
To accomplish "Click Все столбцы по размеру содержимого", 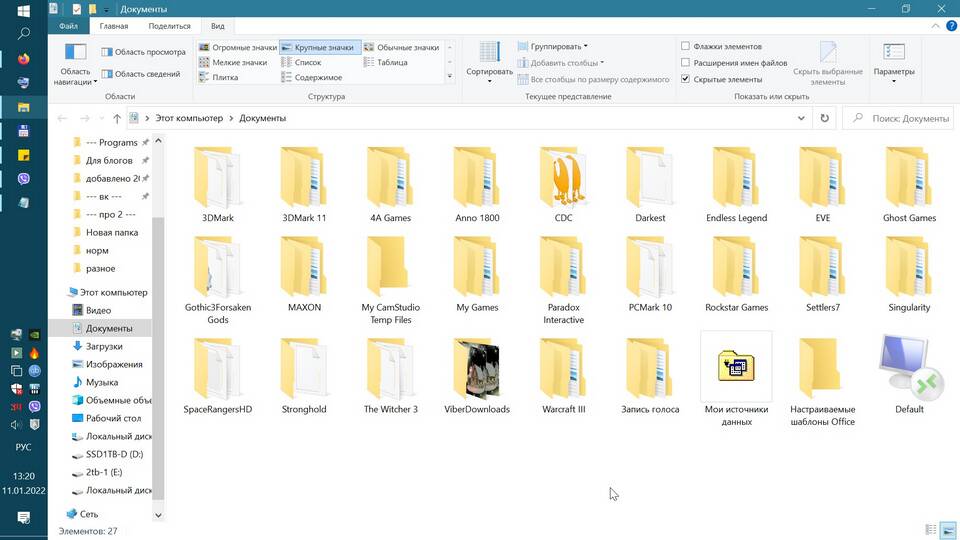I will click(593, 79).
